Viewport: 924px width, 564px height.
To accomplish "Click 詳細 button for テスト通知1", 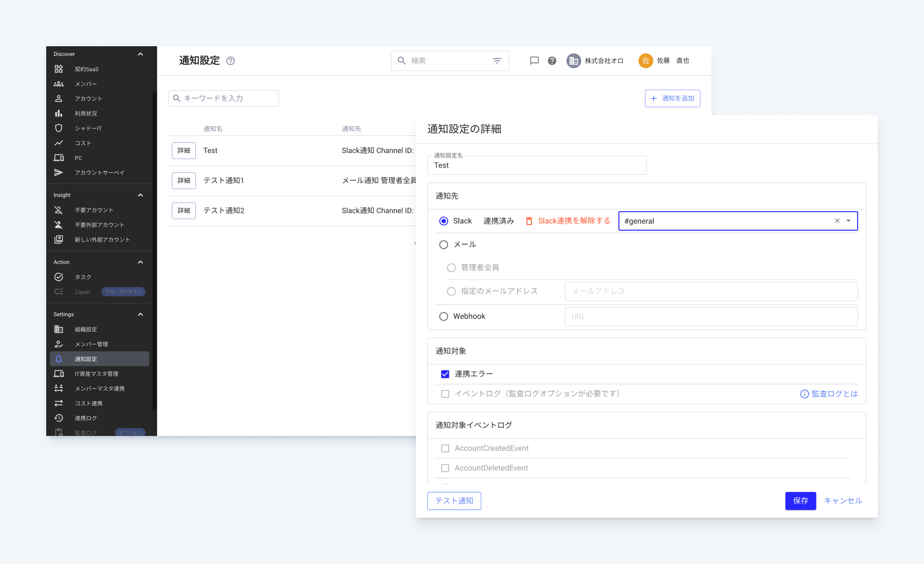I will click(x=183, y=180).
